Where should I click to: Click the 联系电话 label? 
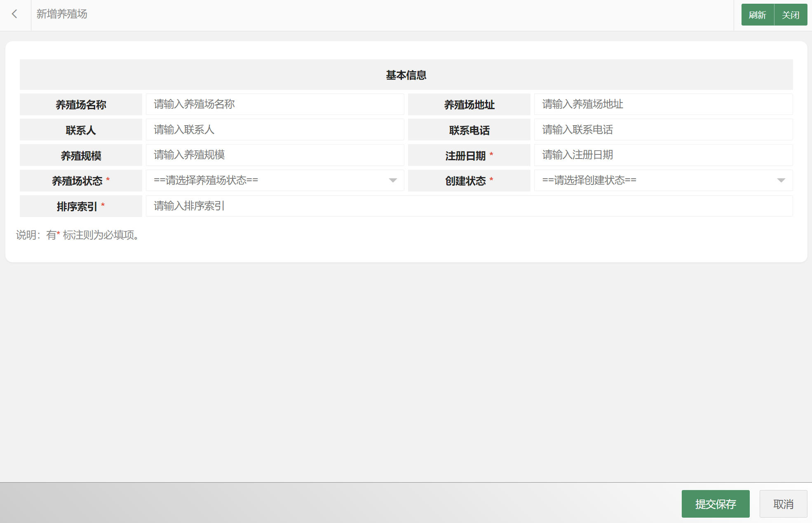(469, 130)
